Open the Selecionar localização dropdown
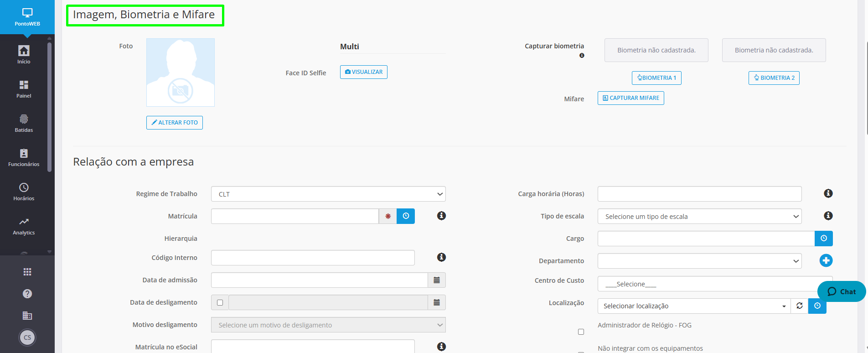 (x=694, y=306)
